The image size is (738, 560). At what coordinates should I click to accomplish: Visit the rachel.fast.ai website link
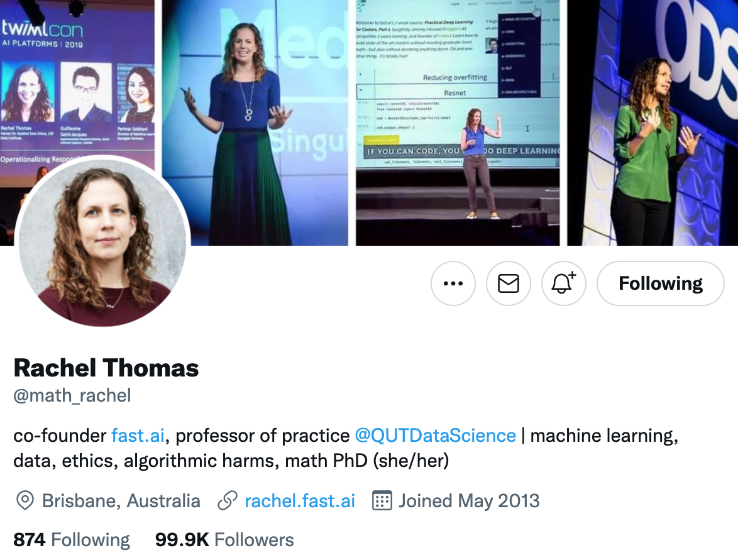pyautogui.click(x=300, y=501)
